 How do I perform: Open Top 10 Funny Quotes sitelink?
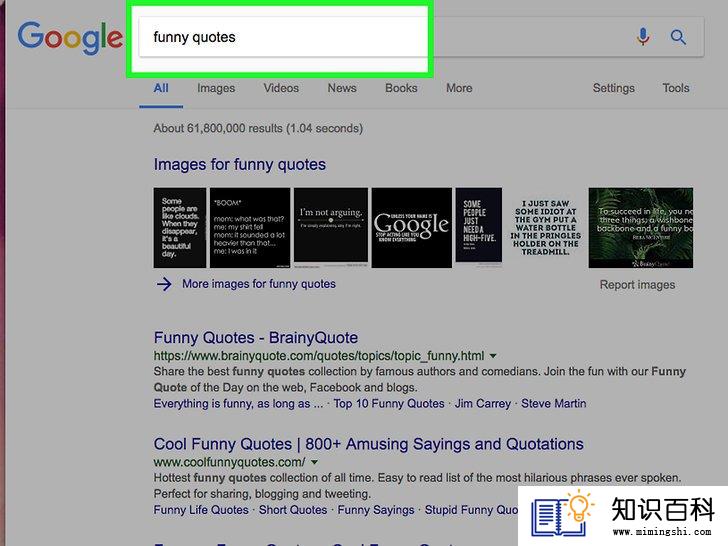point(389,403)
